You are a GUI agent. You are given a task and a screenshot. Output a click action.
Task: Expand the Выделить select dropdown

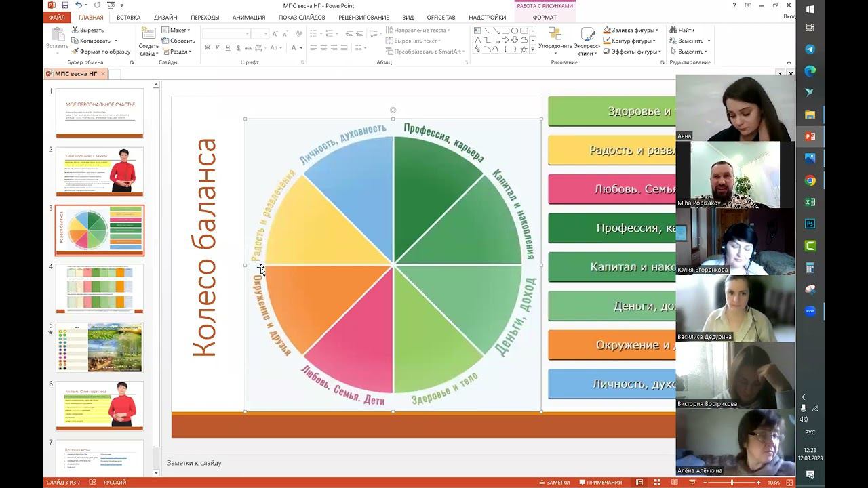pyautogui.click(x=689, y=52)
